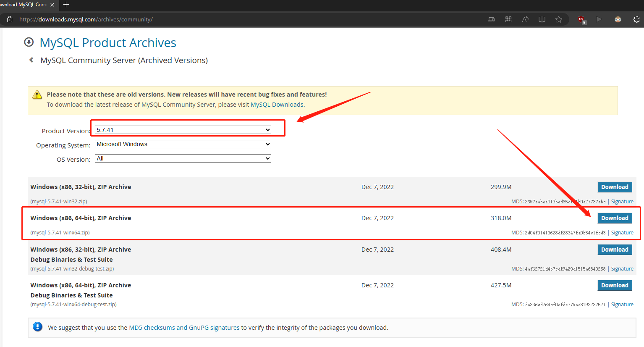Open the uBlock Origin extension icon
Screen dimensions: 644x347
point(582,20)
